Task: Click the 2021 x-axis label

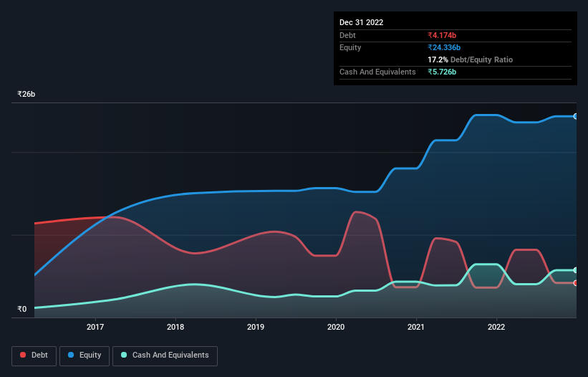Action: click(x=416, y=327)
